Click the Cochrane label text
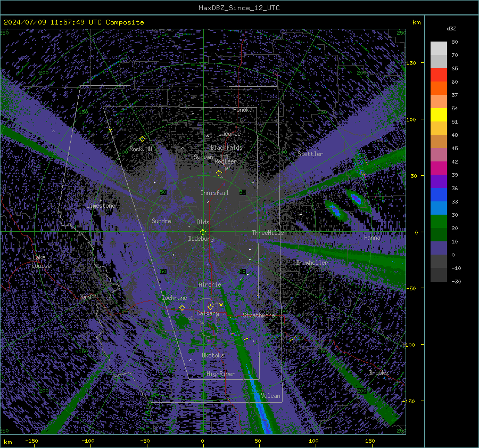 pyautogui.click(x=174, y=298)
